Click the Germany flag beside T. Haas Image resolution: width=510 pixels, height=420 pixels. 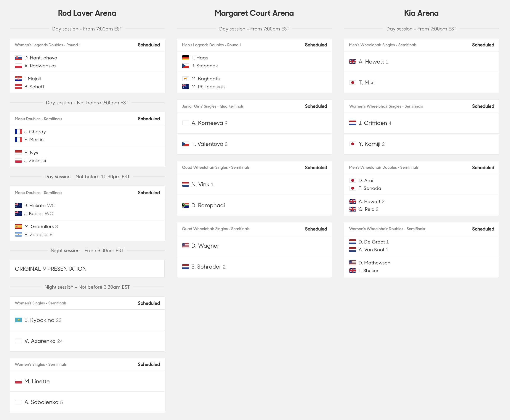[186, 58]
